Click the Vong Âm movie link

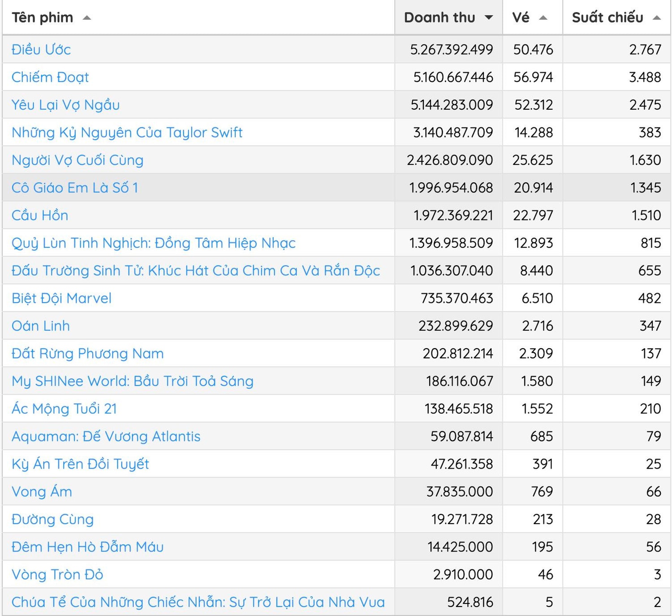coord(42,491)
